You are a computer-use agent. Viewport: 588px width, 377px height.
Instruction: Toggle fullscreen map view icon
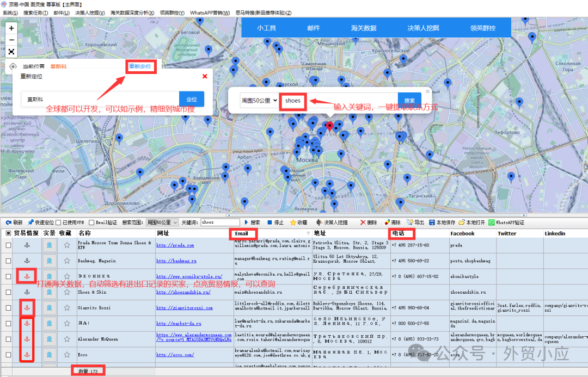pyautogui.click(x=11, y=52)
